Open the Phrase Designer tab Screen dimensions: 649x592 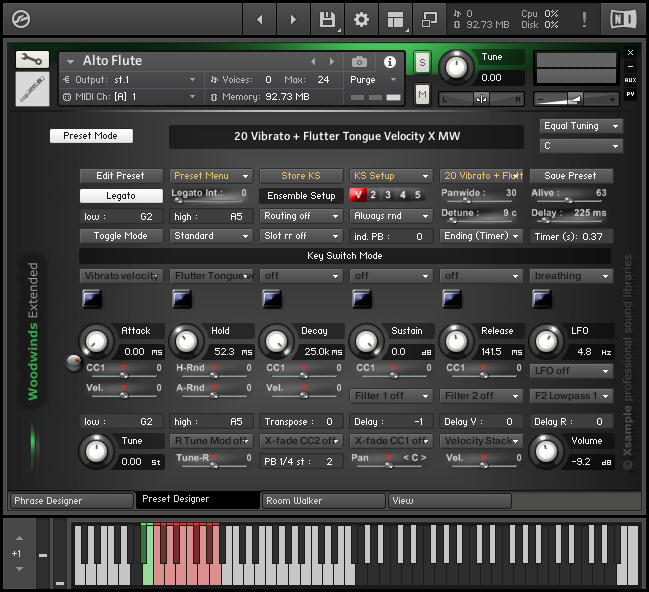click(x=72, y=501)
